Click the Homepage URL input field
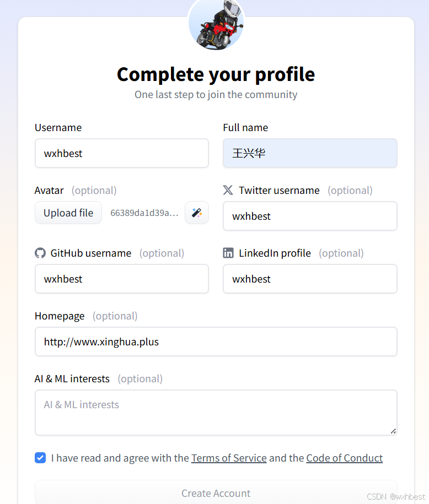The image size is (429, 504). [216, 342]
